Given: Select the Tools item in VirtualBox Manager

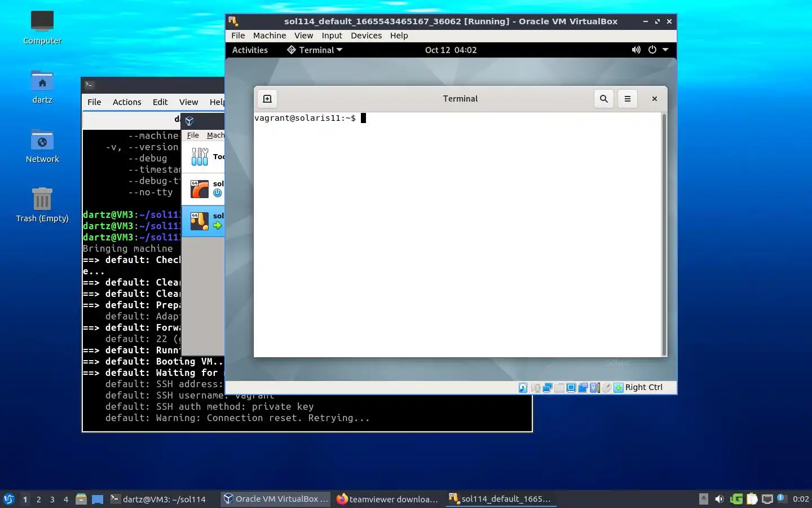Looking at the screenshot, I should coord(203,156).
